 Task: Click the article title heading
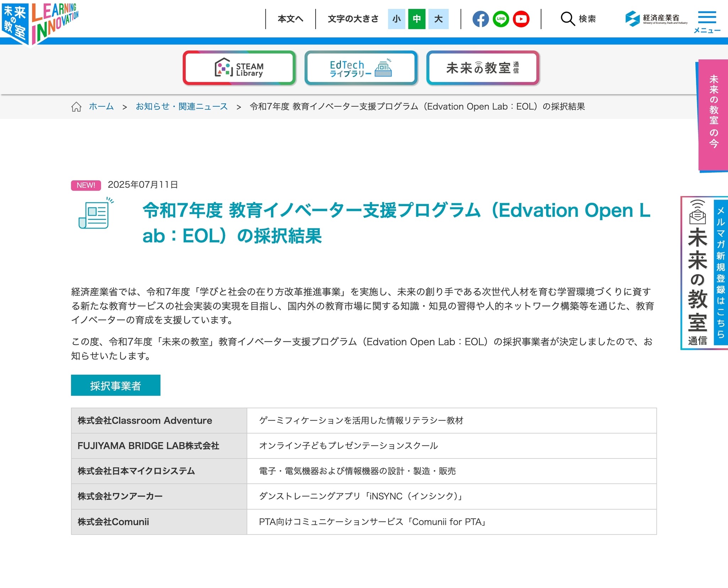(396, 223)
